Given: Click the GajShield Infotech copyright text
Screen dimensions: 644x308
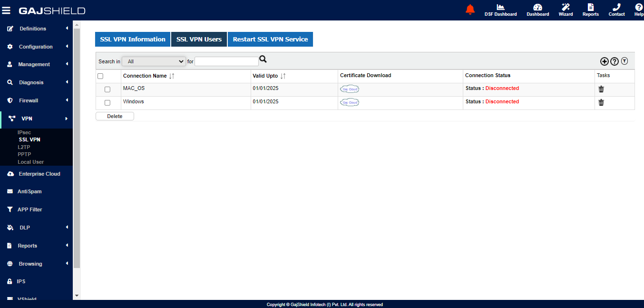Looking at the screenshot, I should [325, 305].
